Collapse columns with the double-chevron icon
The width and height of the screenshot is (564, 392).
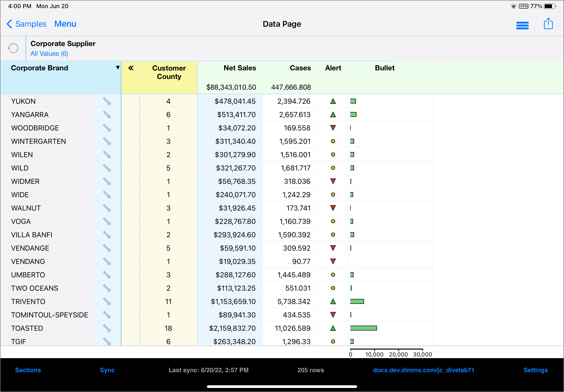click(131, 68)
